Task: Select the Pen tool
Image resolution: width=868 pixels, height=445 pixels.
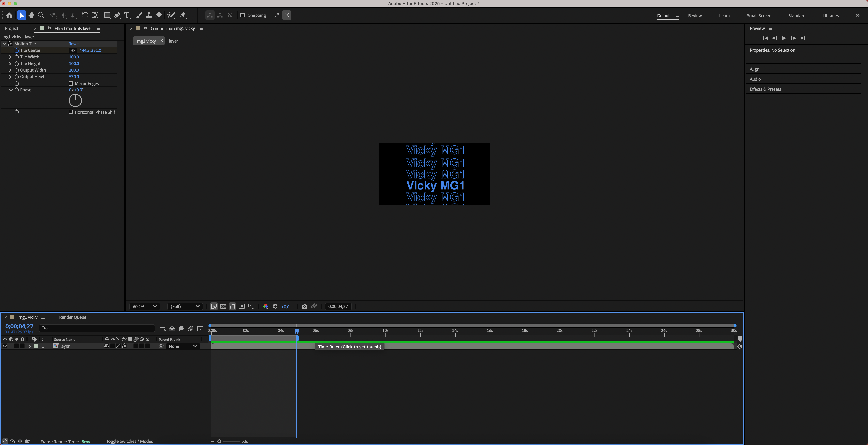Action: click(117, 15)
